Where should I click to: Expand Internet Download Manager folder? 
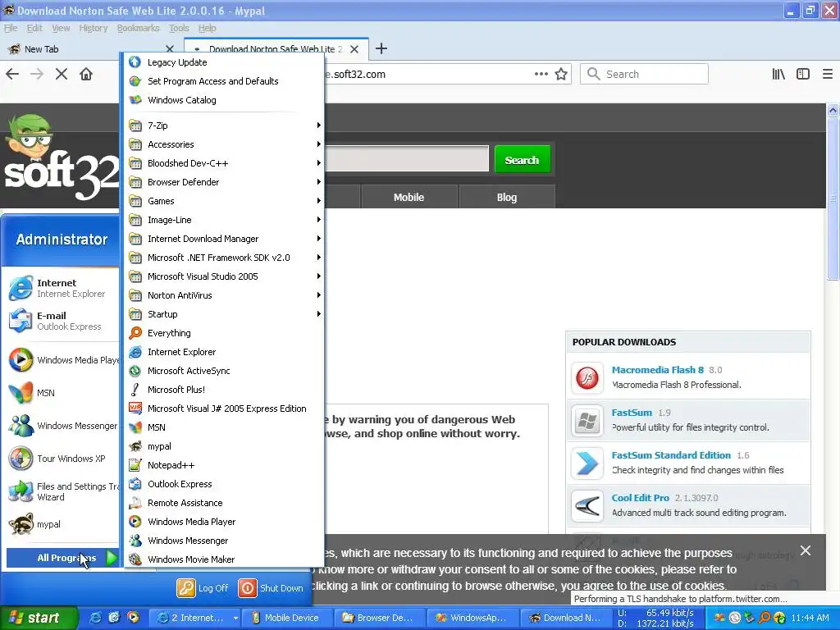223,239
